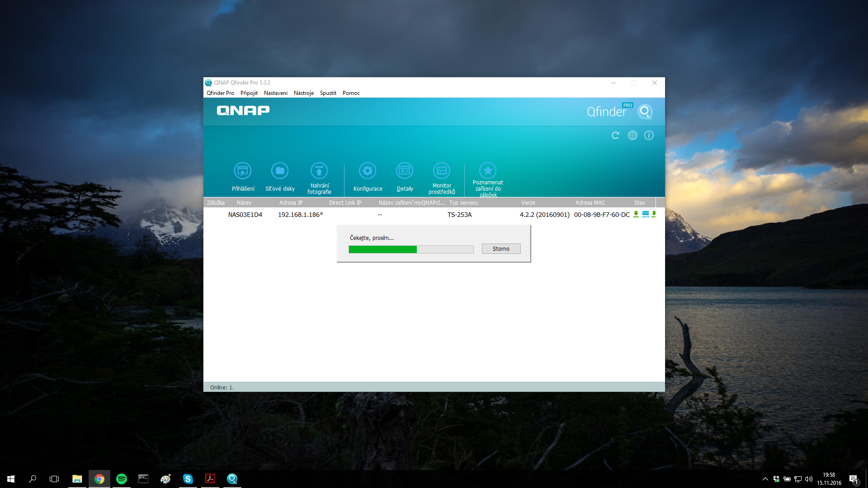Viewport: 868px width, 488px height.
Task: Click the Nahrání fotografie upload icon
Action: pos(319,171)
